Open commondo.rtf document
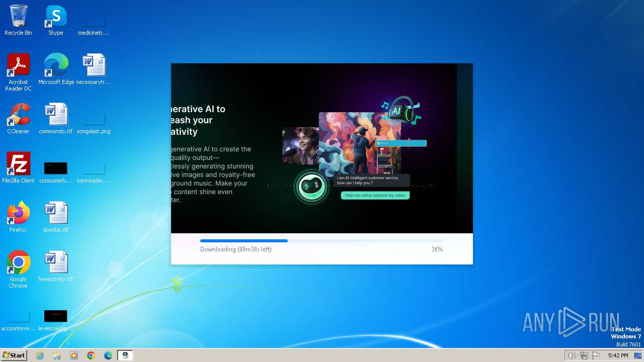 coord(56,119)
